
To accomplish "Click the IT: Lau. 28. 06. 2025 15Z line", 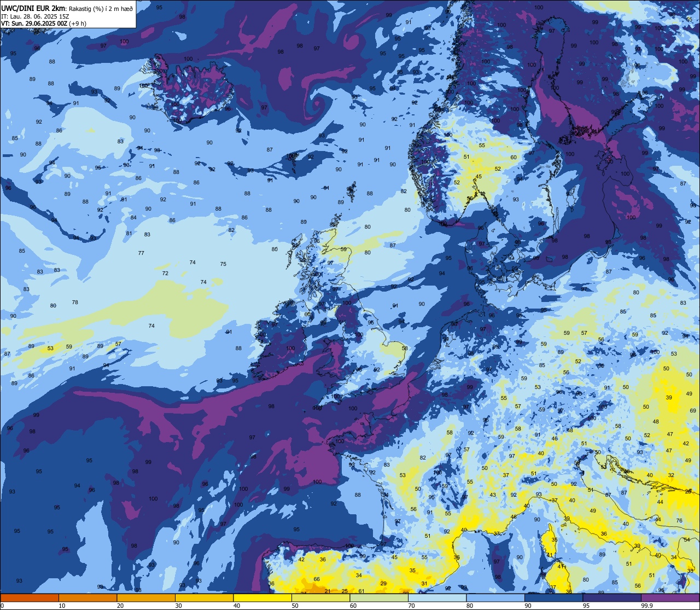I will 36,16.
